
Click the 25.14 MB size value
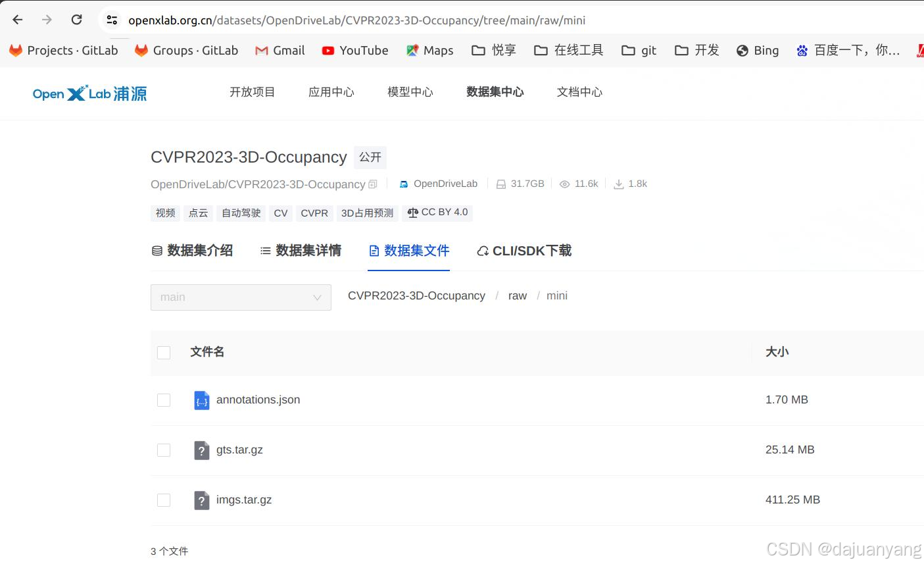(x=790, y=450)
